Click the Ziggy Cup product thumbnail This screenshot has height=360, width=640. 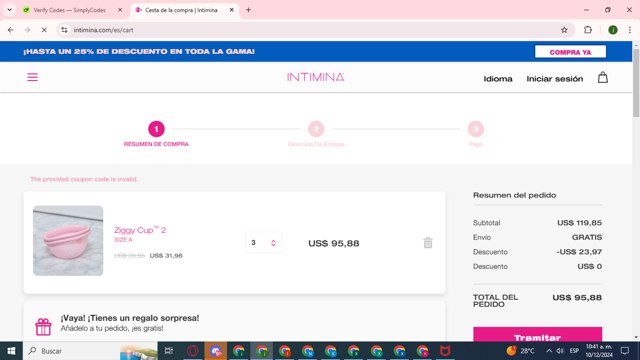(68, 240)
